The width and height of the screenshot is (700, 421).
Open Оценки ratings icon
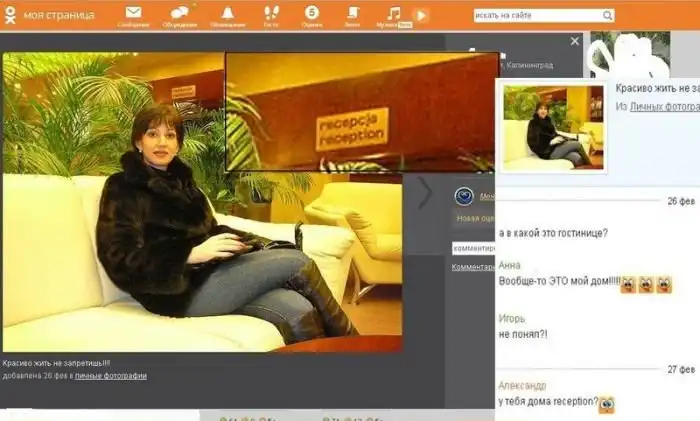pos(312,13)
